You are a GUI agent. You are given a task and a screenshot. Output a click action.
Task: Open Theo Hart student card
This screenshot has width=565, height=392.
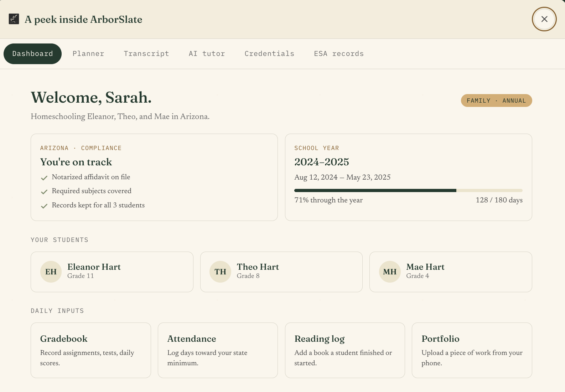tap(281, 272)
